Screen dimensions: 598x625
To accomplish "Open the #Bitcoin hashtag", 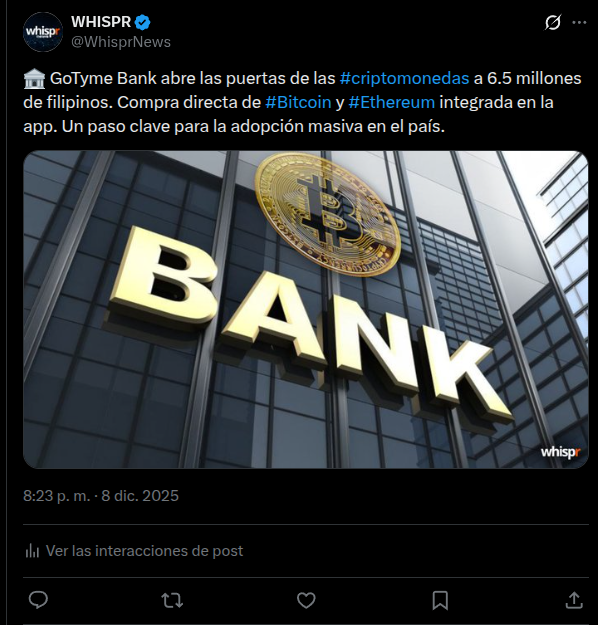I will (x=298, y=102).
